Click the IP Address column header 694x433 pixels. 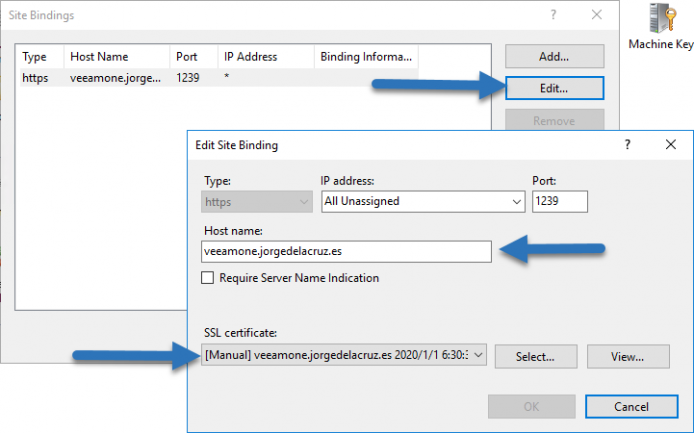point(266,57)
